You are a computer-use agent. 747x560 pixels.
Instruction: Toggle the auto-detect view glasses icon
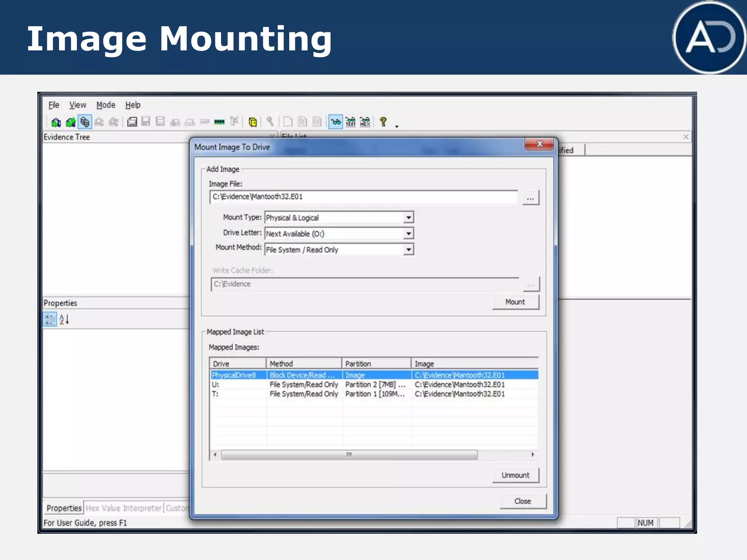click(336, 122)
